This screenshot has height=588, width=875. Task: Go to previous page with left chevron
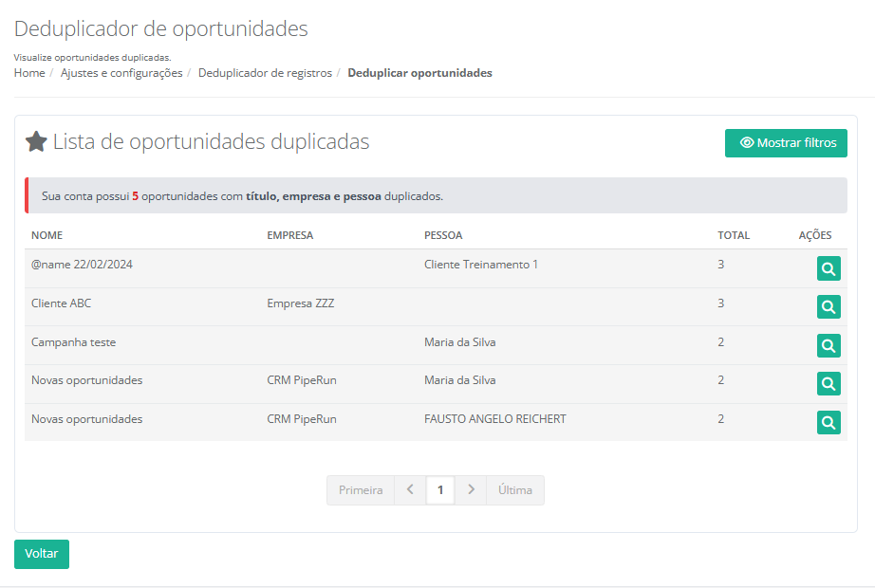click(x=410, y=490)
